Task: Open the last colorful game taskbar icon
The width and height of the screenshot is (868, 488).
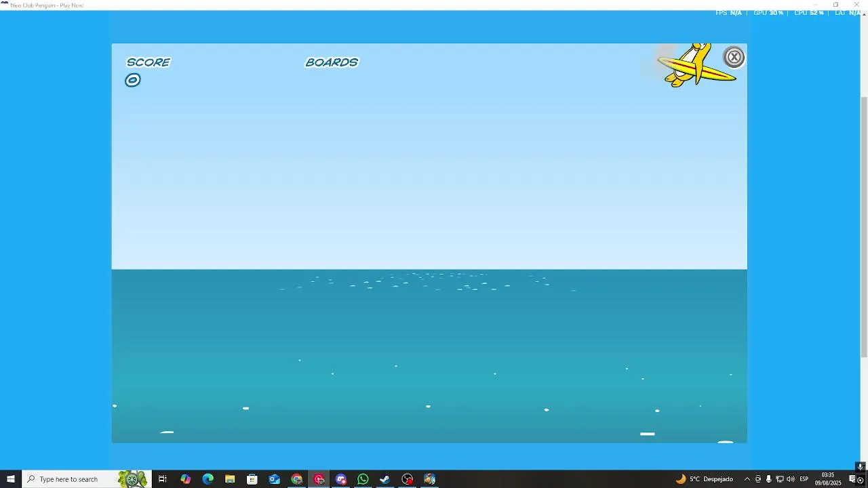Action: [x=430, y=479]
